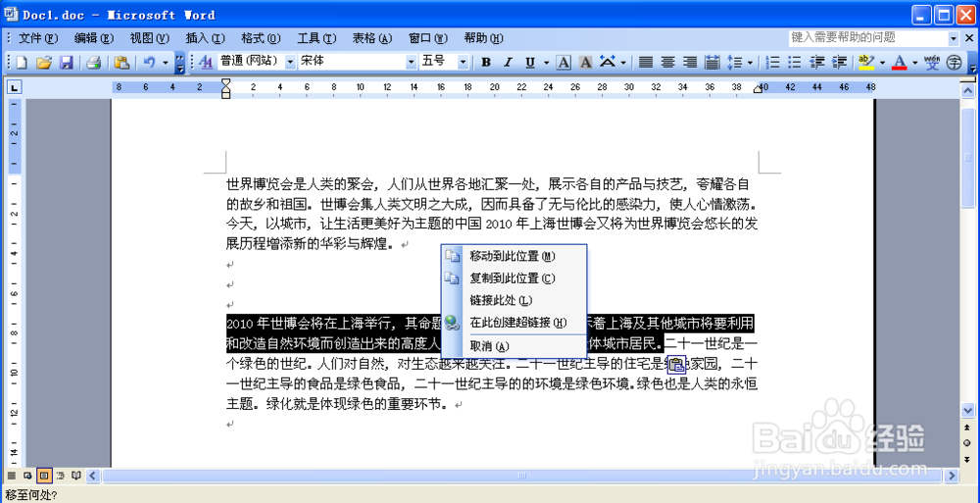The image size is (980, 503).
Task: Expand the highlight color dropdown arrow
Action: pos(882,63)
